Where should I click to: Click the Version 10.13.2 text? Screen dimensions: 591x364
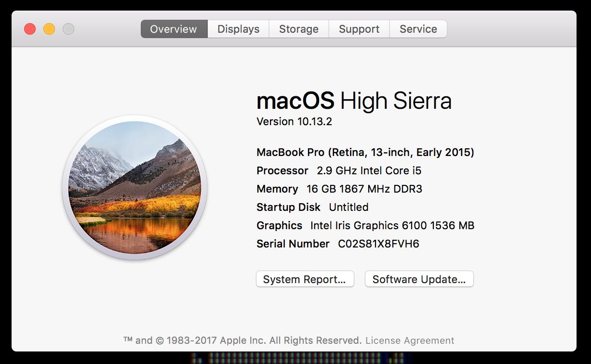click(294, 121)
